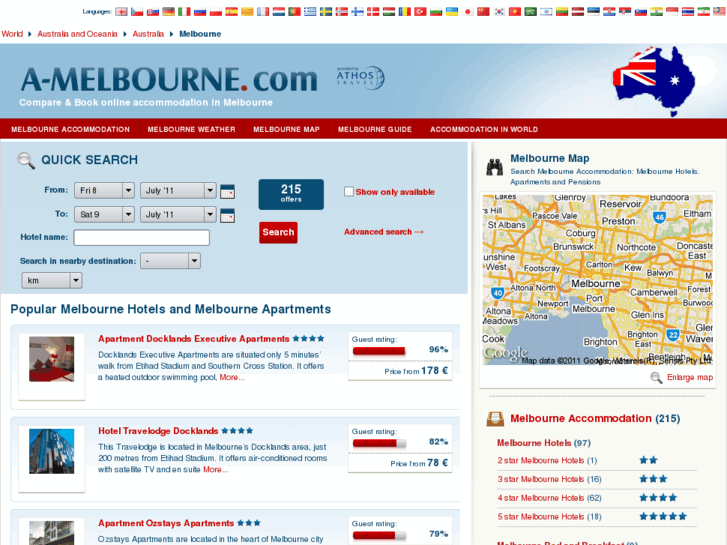Viewport: 727px width, 545px height.
Task: Select the Romanian flag language
Action: coord(405,12)
